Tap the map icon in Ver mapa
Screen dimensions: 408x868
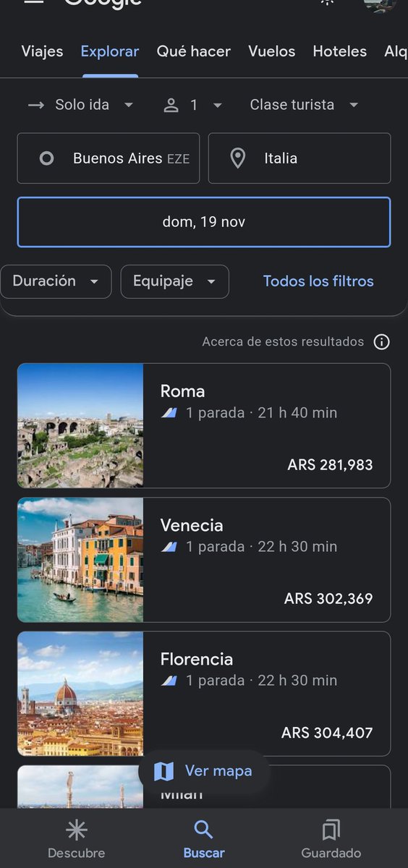(164, 771)
